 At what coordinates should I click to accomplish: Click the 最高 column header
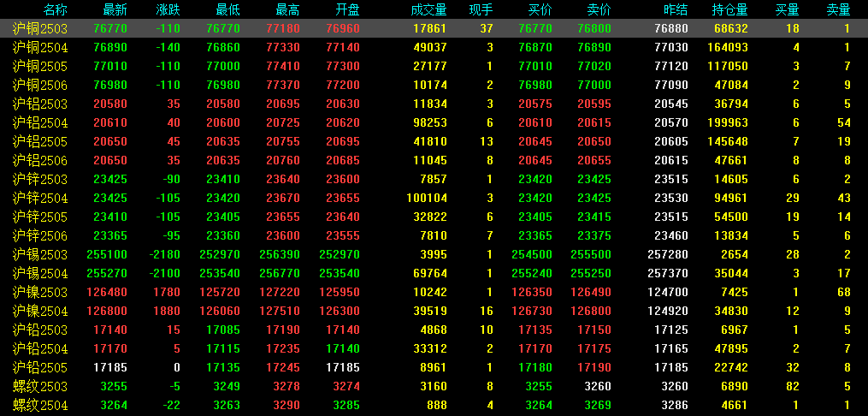[286, 9]
